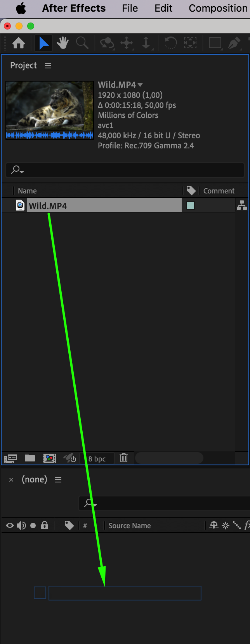Image resolution: width=250 pixels, height=644 pixels.
Task: Expand the Wild.MP4 dropdown arrow
Action: point(140,85)
